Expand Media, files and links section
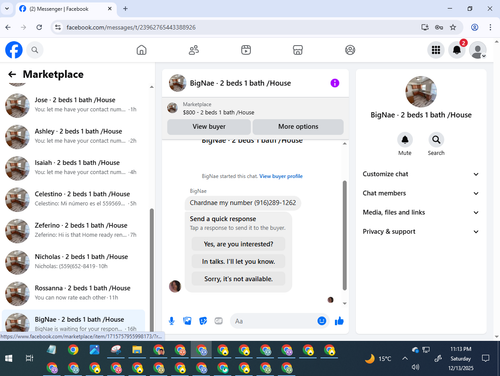 [421, 212]
